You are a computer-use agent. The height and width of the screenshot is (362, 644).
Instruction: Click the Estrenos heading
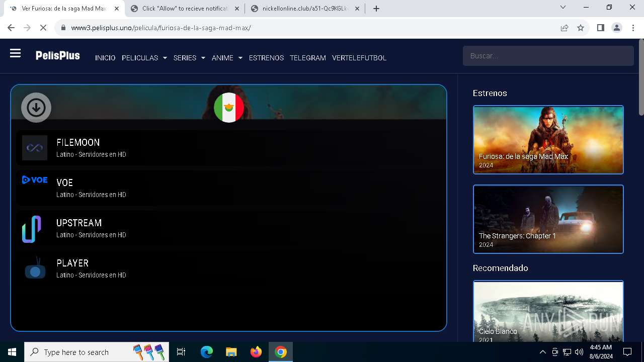coord(490,93)
